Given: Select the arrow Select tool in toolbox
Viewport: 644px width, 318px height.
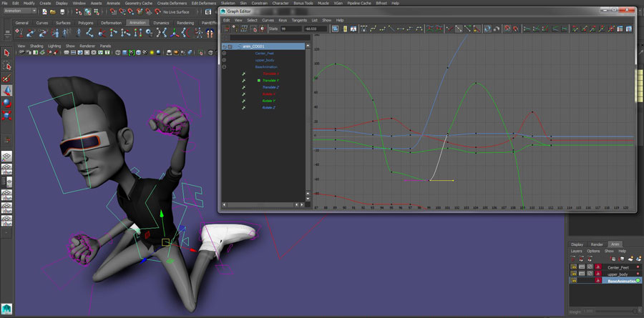Looking at the screenshot, I should pyautogui.click(x=6, y=53).
